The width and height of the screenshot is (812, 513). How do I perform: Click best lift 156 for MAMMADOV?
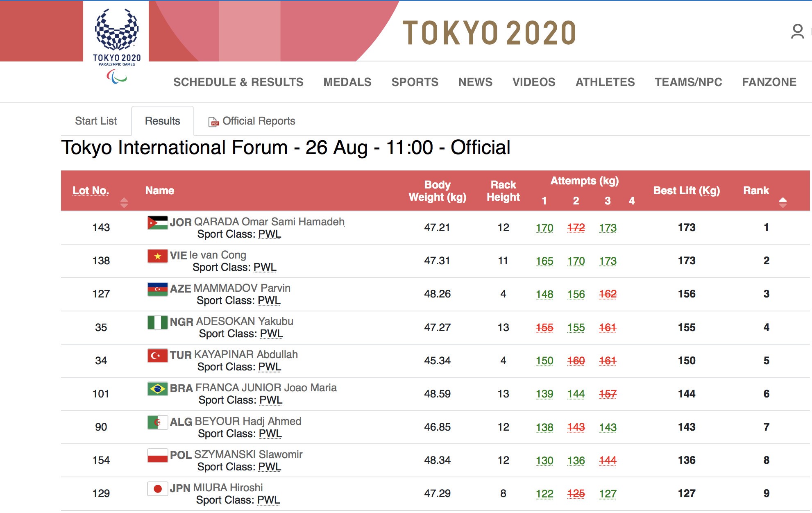tap(687, 294)
